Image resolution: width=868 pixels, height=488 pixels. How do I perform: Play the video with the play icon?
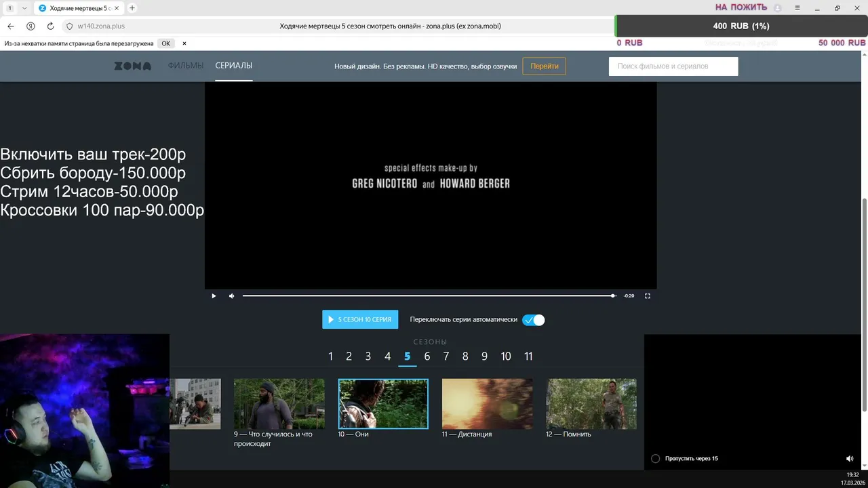pyautogui.click(x=214, y=296)
